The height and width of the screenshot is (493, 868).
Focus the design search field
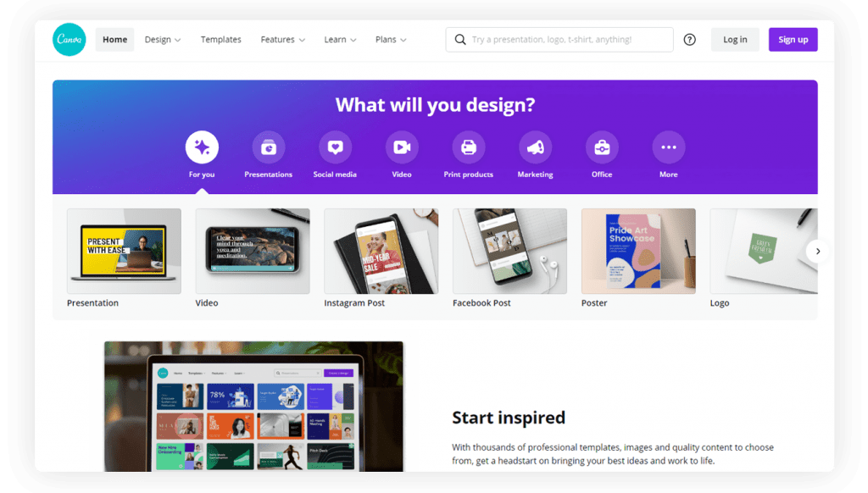click(x=559, y=39)
